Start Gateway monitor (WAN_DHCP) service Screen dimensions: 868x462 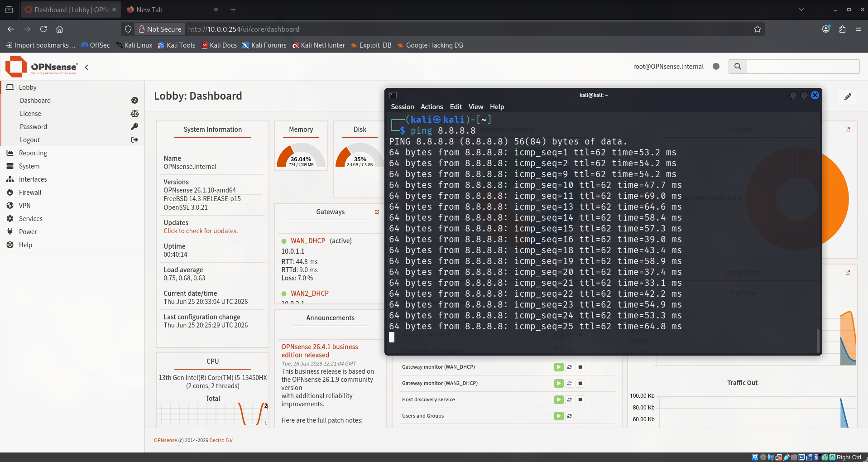point(559,367)
